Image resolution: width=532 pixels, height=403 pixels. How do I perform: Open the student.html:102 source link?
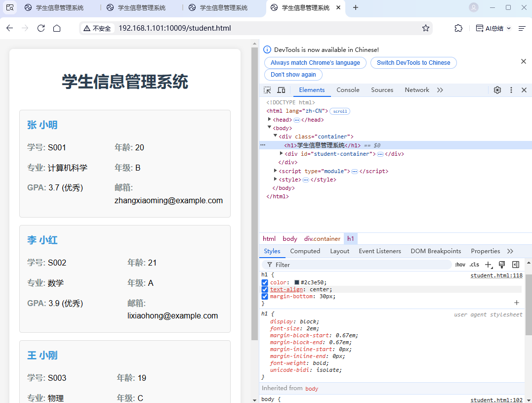(x=496, y=400)
